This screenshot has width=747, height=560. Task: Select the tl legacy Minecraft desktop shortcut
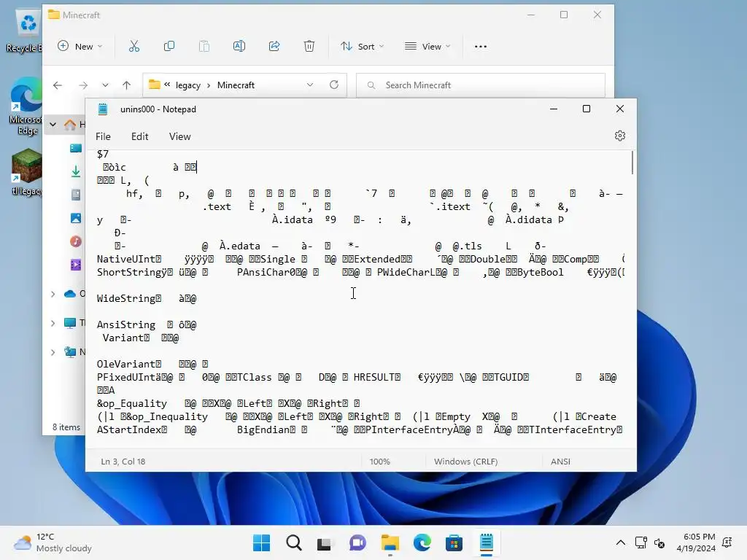[x=27, y=172]
